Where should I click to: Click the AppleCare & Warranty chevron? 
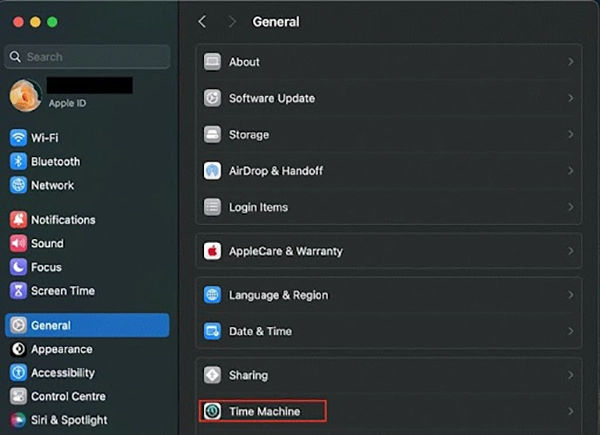(571, 251)
